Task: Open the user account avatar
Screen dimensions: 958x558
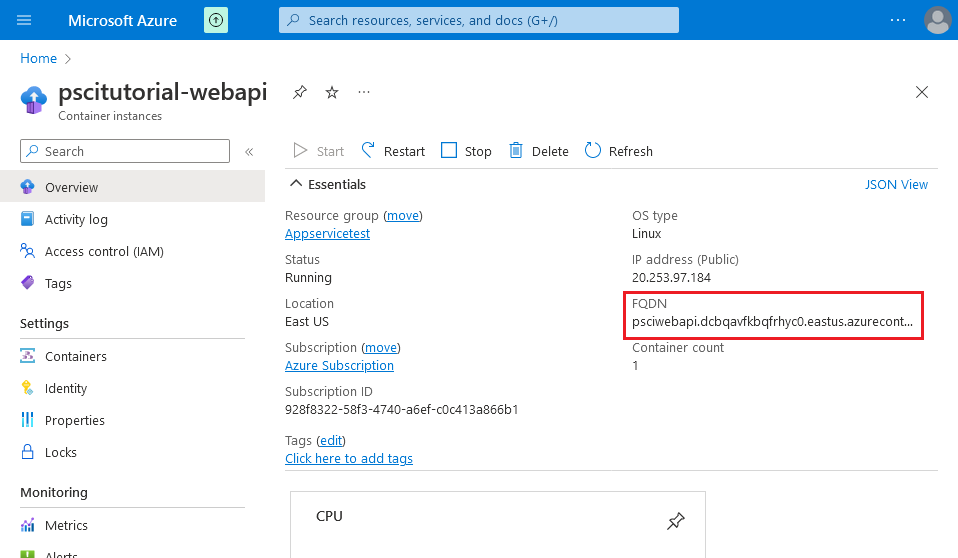Action: [x=937, y=20]
